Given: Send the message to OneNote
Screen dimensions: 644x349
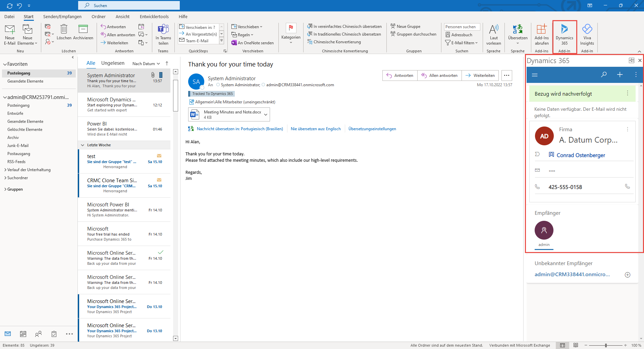Looking at the screenshot, I should coord(253,43).
